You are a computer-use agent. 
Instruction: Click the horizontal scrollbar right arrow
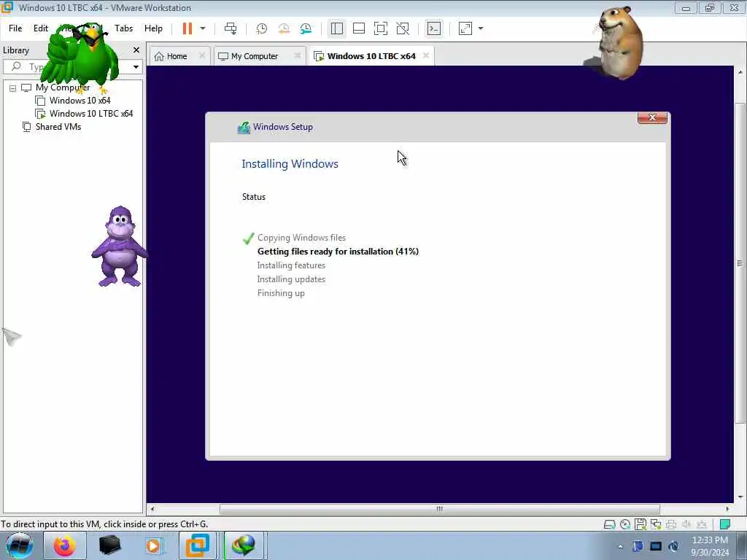[727, 509]
